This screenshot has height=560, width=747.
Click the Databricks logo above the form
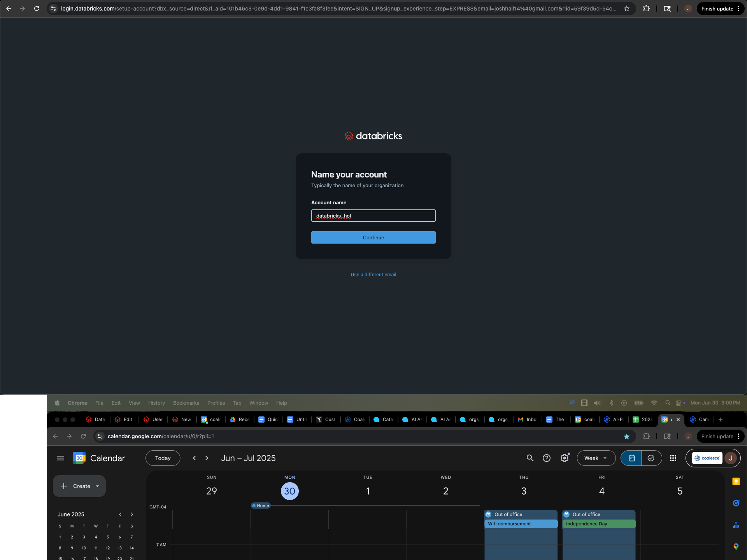pyautogui.click(x=373, y=136)
